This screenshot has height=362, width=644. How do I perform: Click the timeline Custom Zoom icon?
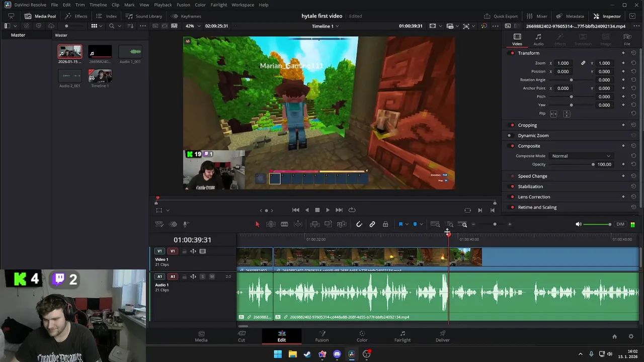pyautogui.click(x=462, y=224)
